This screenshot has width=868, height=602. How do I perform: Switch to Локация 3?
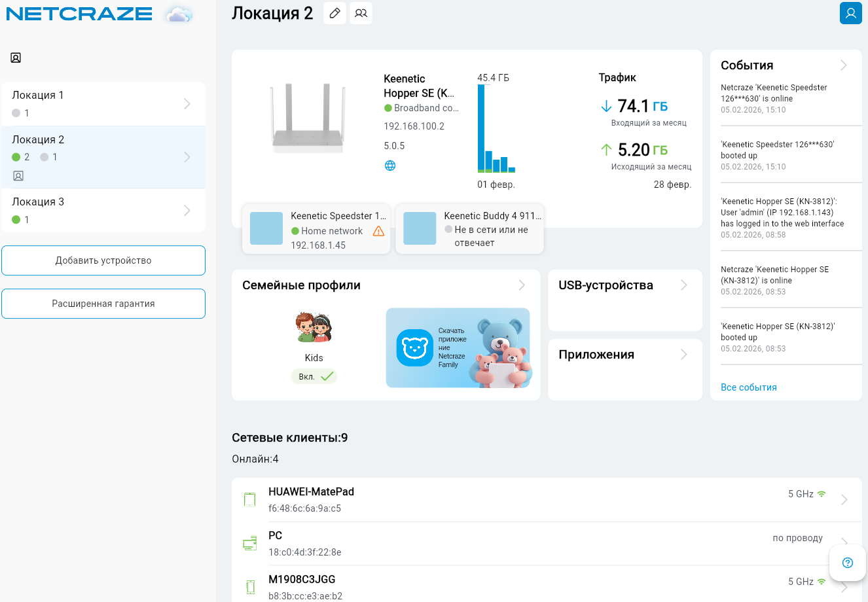[x=103, y=209]
